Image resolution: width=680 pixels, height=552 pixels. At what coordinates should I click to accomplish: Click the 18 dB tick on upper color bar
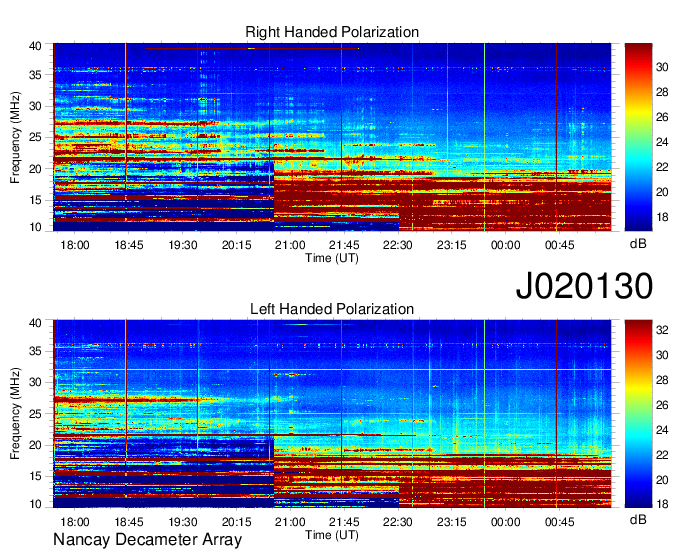point(662,217)
